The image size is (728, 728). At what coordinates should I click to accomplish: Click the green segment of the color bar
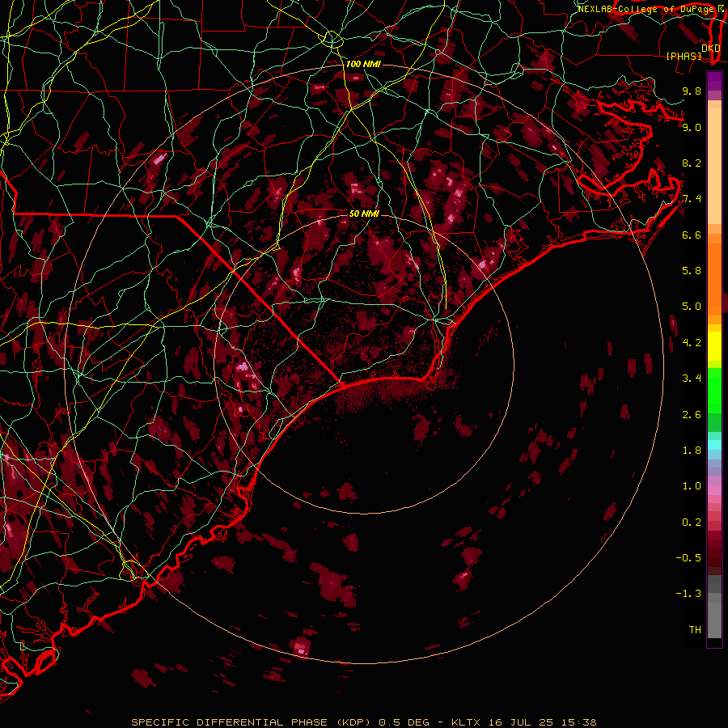714,391
